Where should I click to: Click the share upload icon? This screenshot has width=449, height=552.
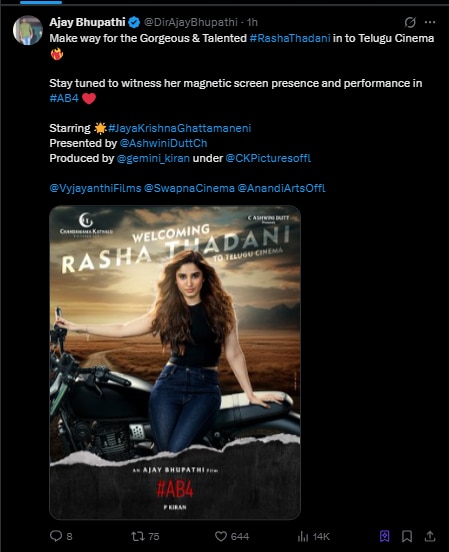(x=430, y=536)
